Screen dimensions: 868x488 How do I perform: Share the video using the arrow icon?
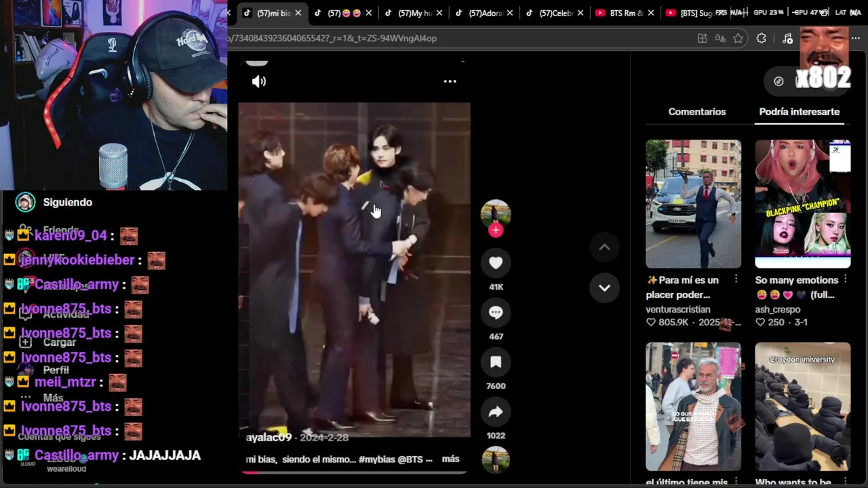(496, 411)
